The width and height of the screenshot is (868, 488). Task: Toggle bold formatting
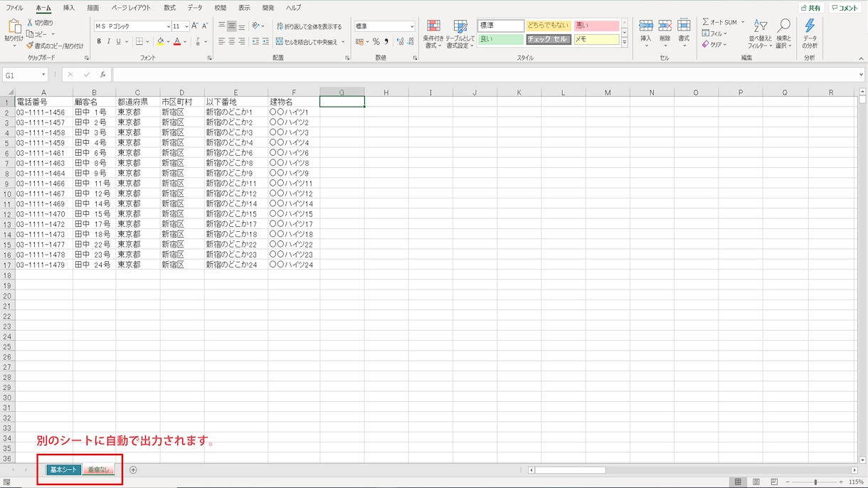[x=99, y=42]
